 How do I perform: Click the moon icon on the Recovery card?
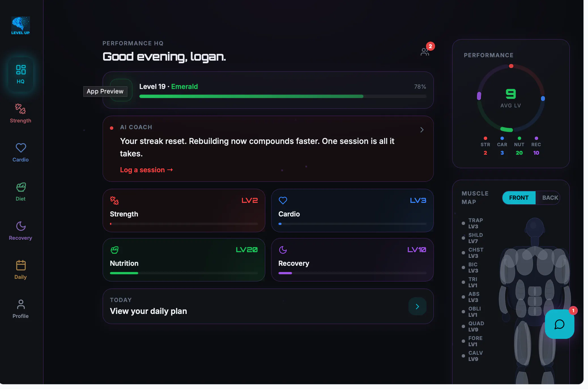click(x=283, y=250)
